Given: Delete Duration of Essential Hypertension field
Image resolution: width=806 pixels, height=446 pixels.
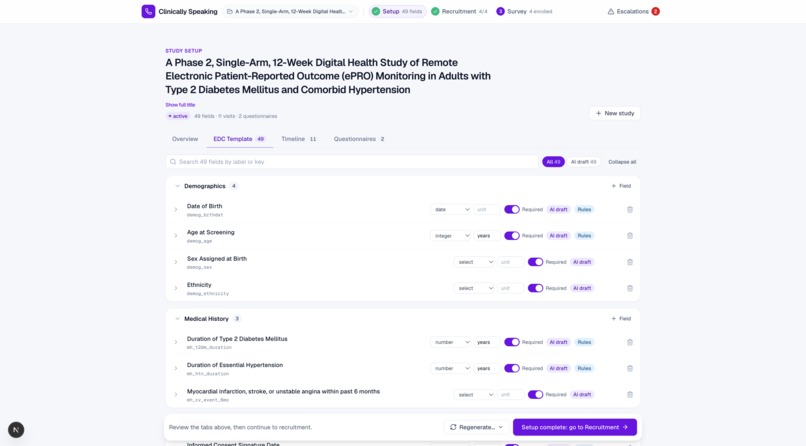Looking at the screenshot, I should [x=630, y=368].
